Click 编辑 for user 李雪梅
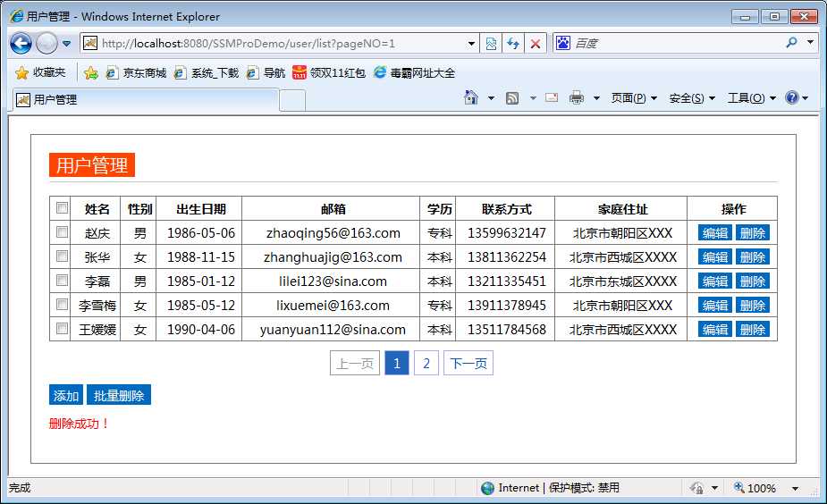 click(714, 305)
